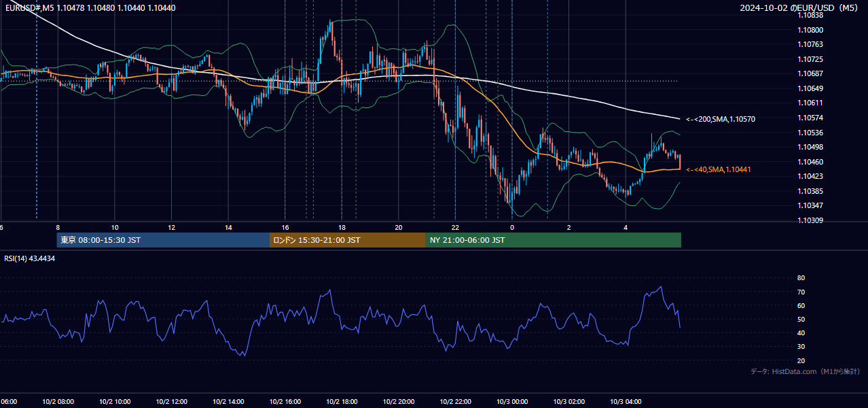The width and height of the screenshot is (868, 408).
Task: Click the 1.10687 price scale value
Action: (x=810, y=73)
